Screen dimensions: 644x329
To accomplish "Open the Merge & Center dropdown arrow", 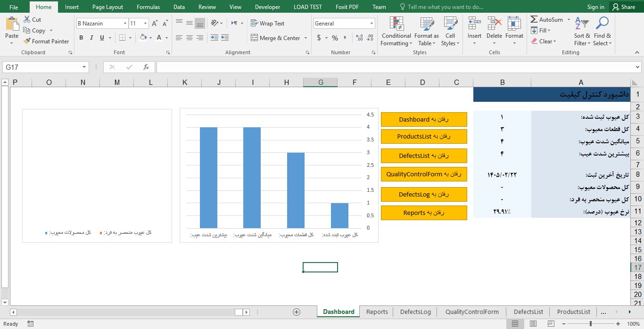I will point(305,38).
